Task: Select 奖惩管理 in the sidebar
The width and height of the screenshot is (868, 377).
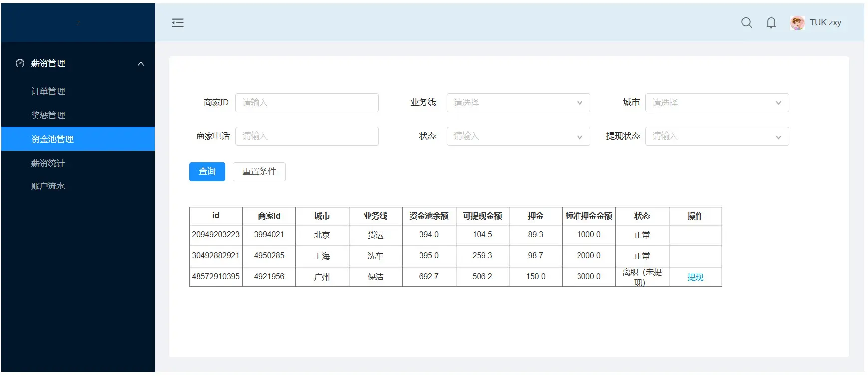Action: [x=48, y=115]
